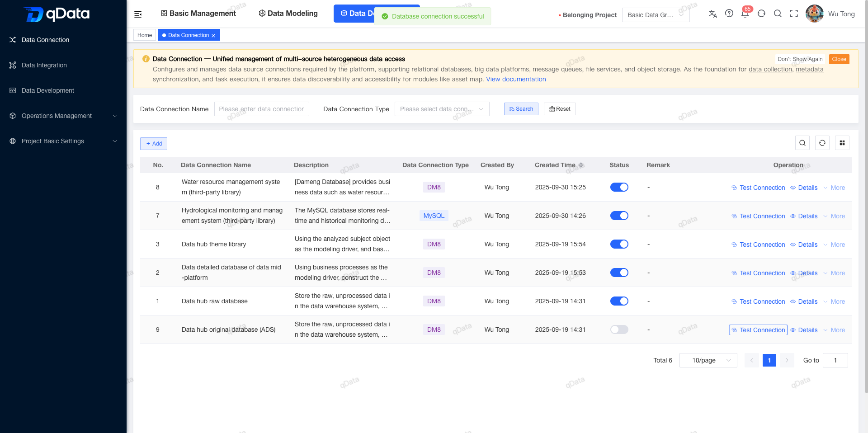Test Connection for Data hub original database (ADS)

(758, 330)
